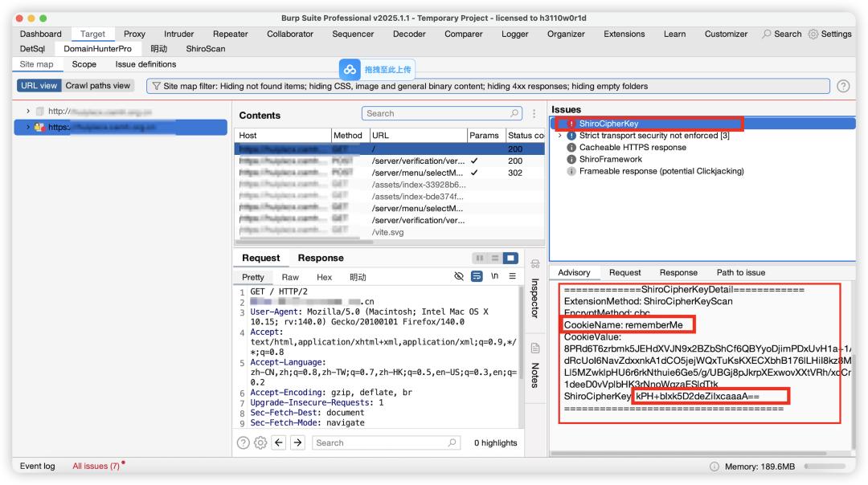Screen dimensions: 868x485
Task: Click info icon beside Cacheable HTTPS response
Action: click(x=571, y=148)
